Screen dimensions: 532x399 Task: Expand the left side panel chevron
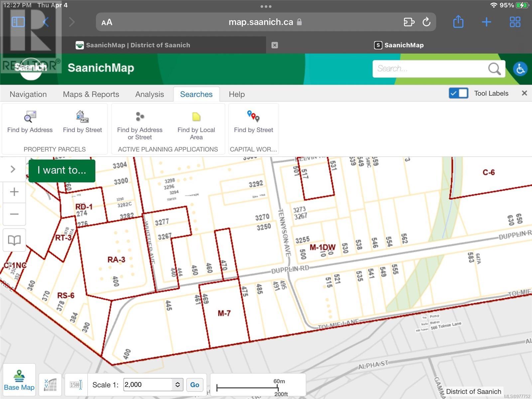pyautogui.click(x=13, y=169)
